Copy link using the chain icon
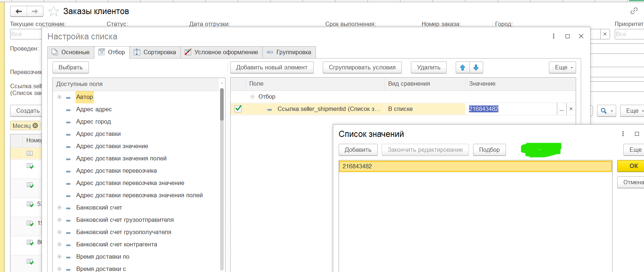This screenshot has width=644, height=272. point(634,11)
